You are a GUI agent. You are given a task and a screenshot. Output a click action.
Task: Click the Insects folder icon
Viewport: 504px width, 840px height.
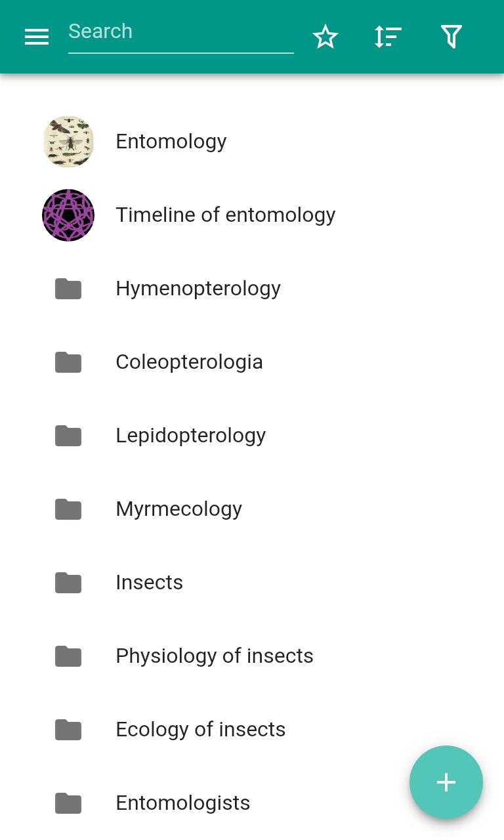click(68, 583)
